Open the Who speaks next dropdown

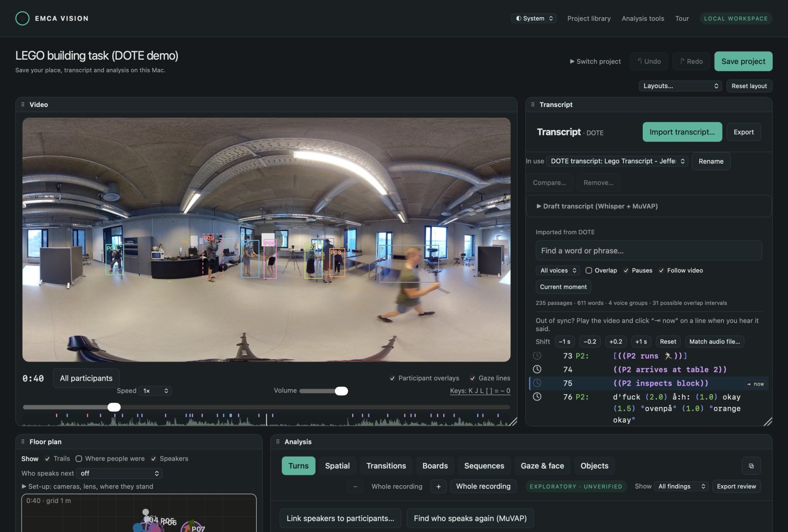click(119, 473)
